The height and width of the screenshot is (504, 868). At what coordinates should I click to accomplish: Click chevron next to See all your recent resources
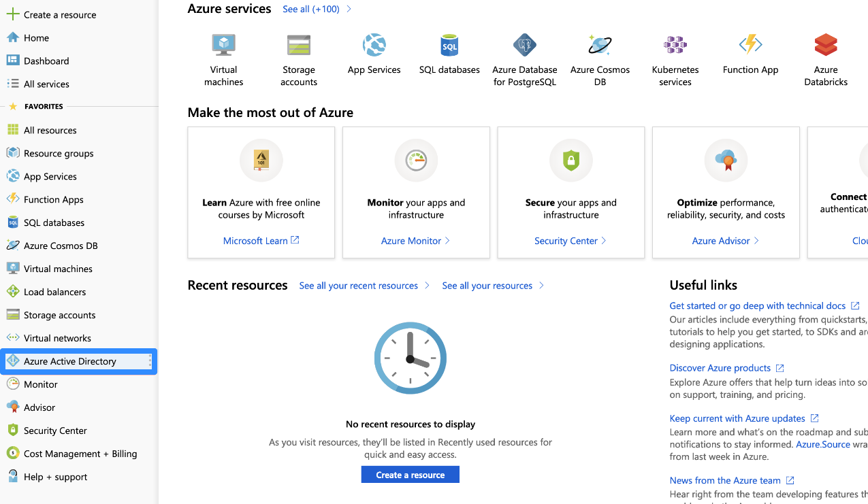click(427, 286)
